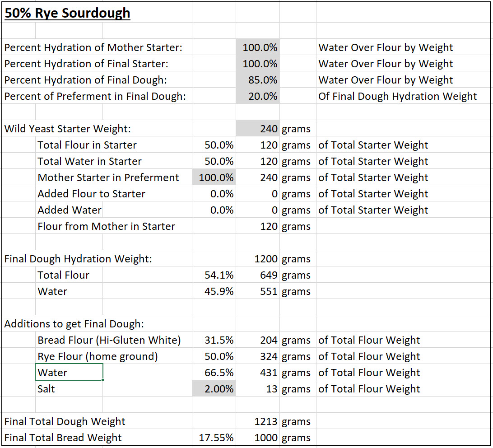Viewport: 493px width, 448px height.
Task: Click the Final Dough hydration 85.0% cell
Action: (x=258, y=80)
